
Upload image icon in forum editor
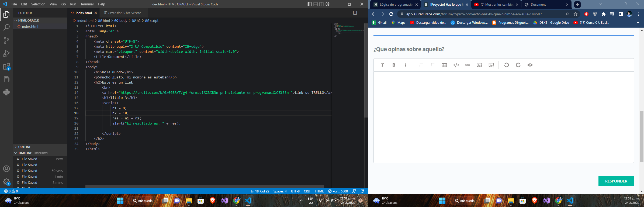491,65
